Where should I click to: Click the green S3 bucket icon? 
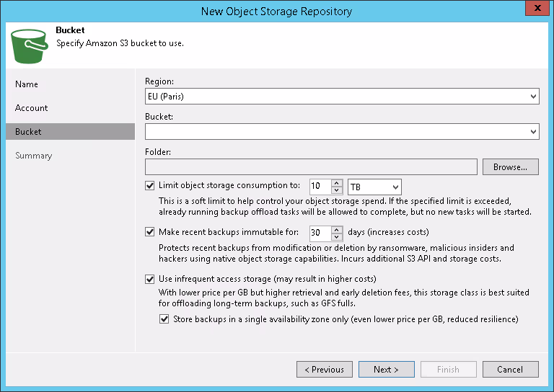pos(29,45)
